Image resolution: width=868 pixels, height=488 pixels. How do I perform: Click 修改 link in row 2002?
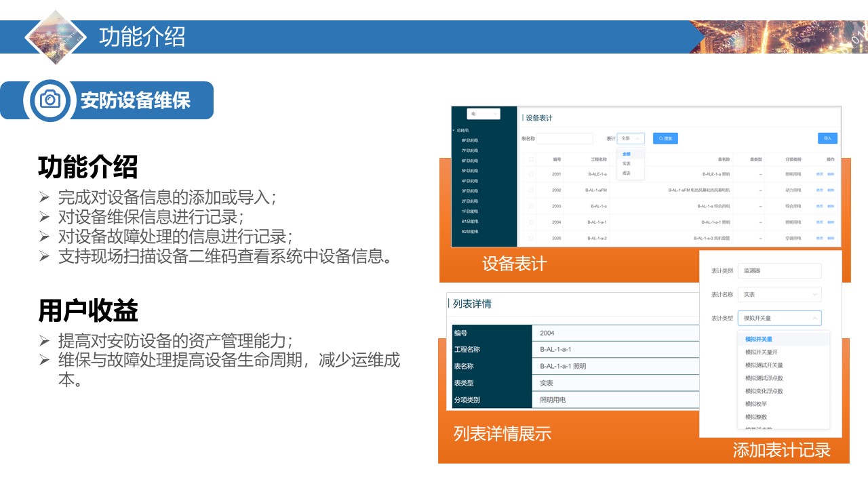tap(819, 190)
